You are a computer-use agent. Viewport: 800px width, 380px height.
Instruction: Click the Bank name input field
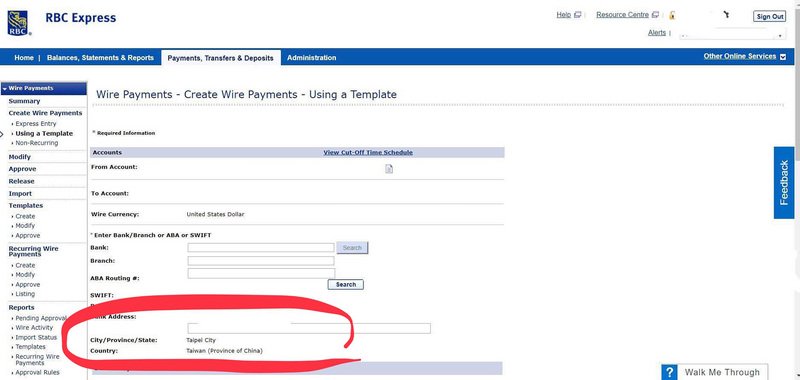coord(261,247)
